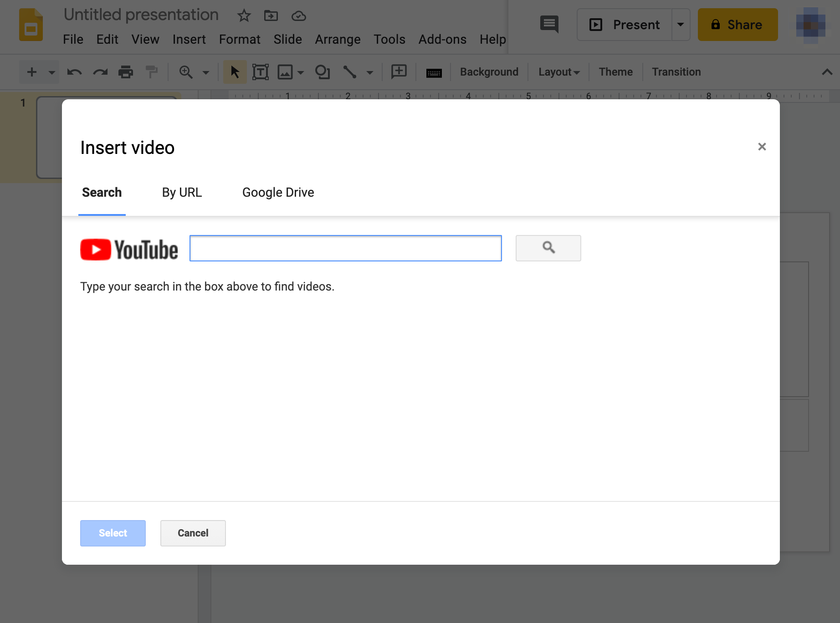
Task: Click the Add comment icon
Action: click(x=399, y=71)
